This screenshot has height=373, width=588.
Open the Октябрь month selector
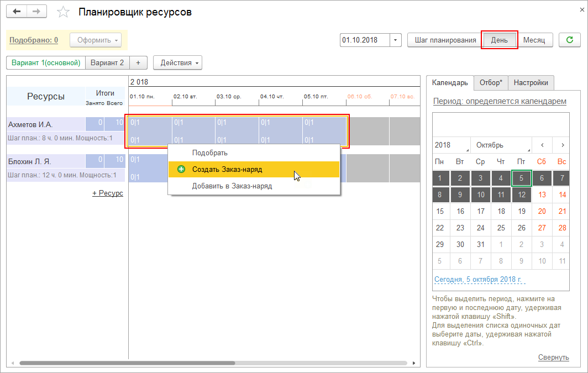point(502,145)
